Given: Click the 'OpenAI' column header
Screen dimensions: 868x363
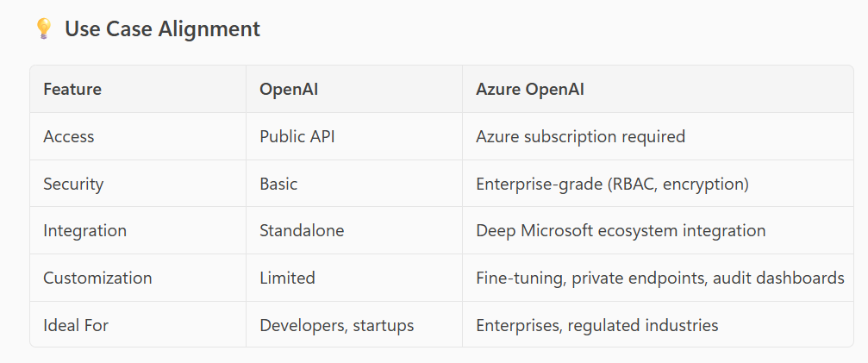Looking at the screenshot, I should coord(289,89).
